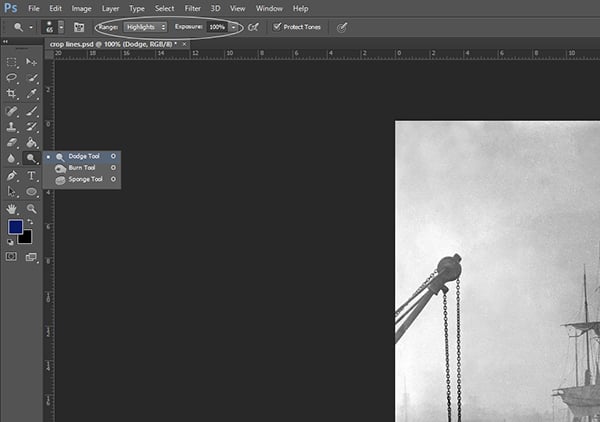Enable airbrush mode in options bar
Image resolution: width=600 pixels, height=422 pixels.
(253, 27)
